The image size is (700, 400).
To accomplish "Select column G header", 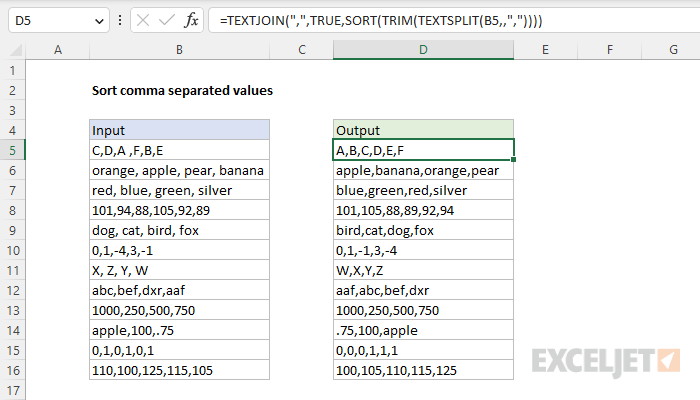I will [671, 50].
